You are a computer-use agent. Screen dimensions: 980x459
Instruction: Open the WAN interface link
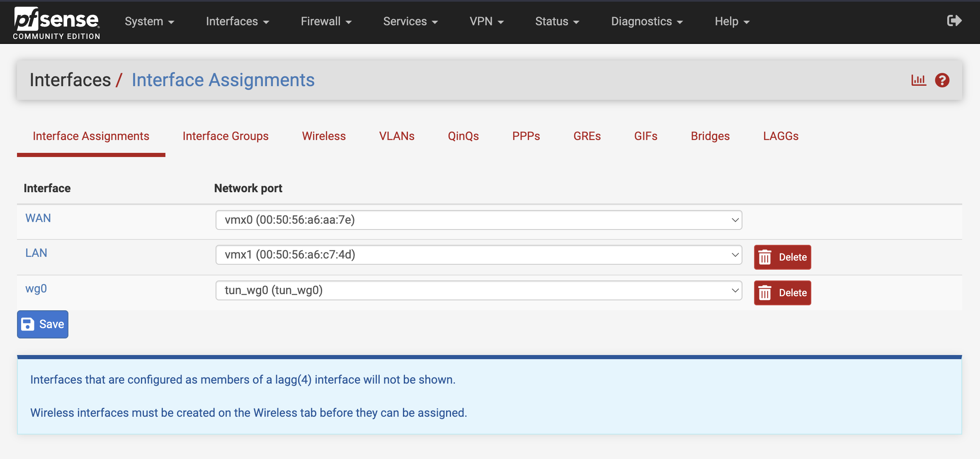(x=38, y=218)
